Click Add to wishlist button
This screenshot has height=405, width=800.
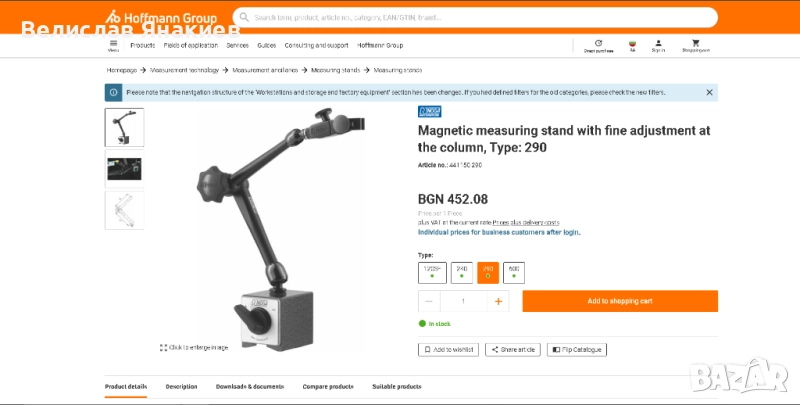pyautogui.click(x=448, y=350)
